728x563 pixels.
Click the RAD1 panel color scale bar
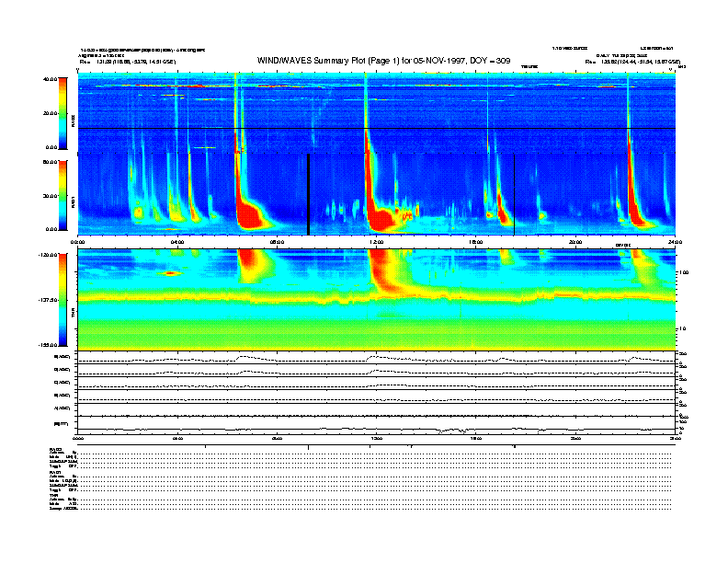pos(63,195)
